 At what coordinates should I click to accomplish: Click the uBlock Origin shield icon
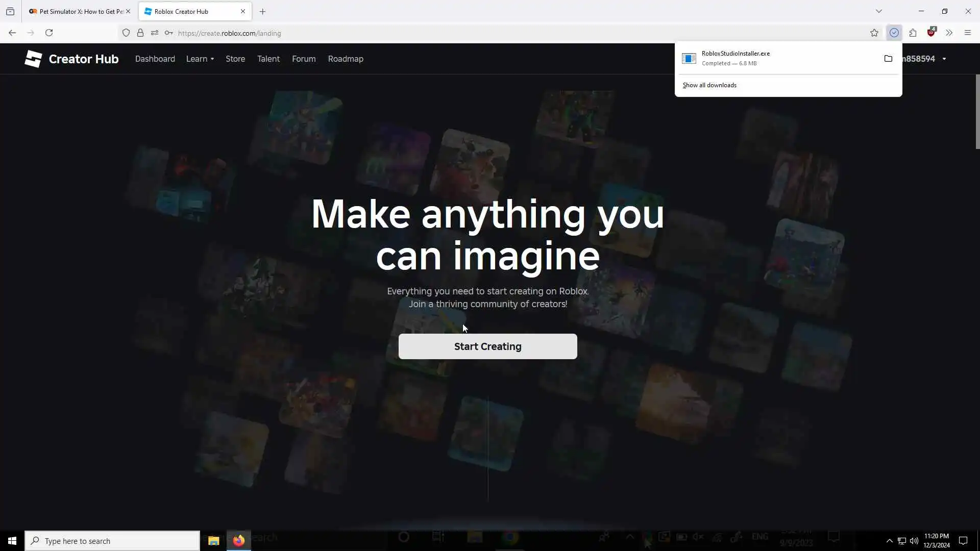point(932,33)
